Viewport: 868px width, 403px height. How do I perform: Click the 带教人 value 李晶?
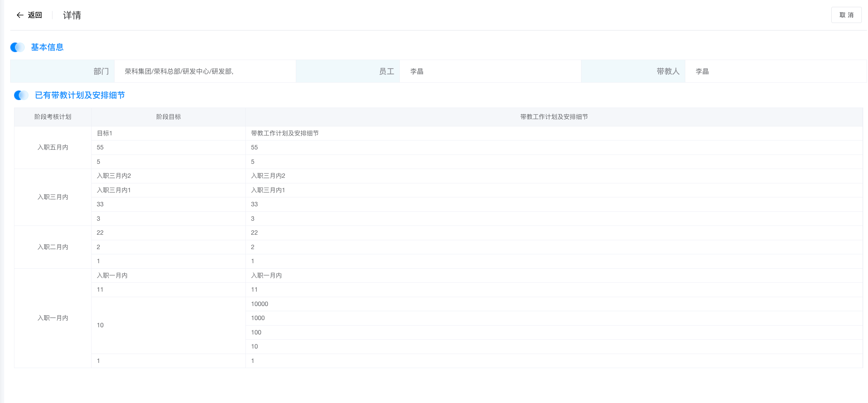(x=702, y=71)
